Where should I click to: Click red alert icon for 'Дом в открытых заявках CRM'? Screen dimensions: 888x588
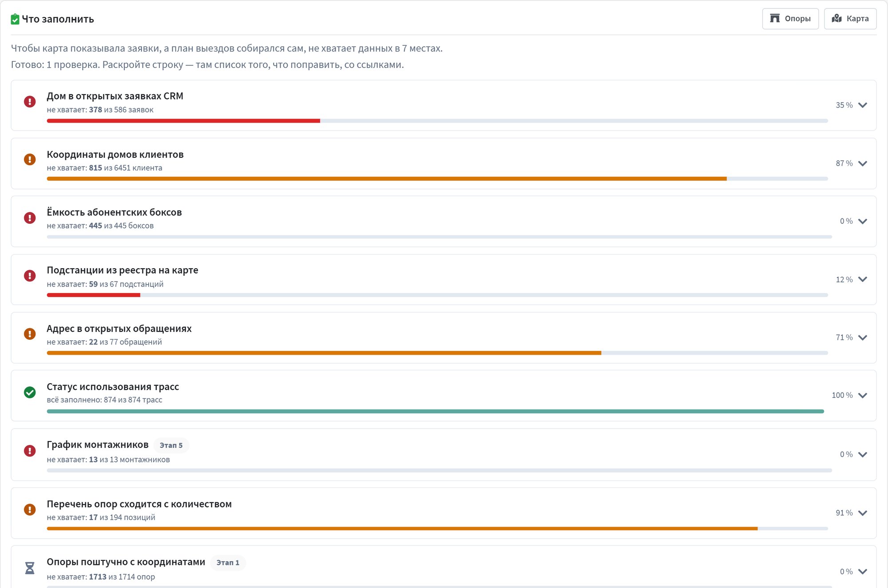pyautogui.click(x=30, y=102)
